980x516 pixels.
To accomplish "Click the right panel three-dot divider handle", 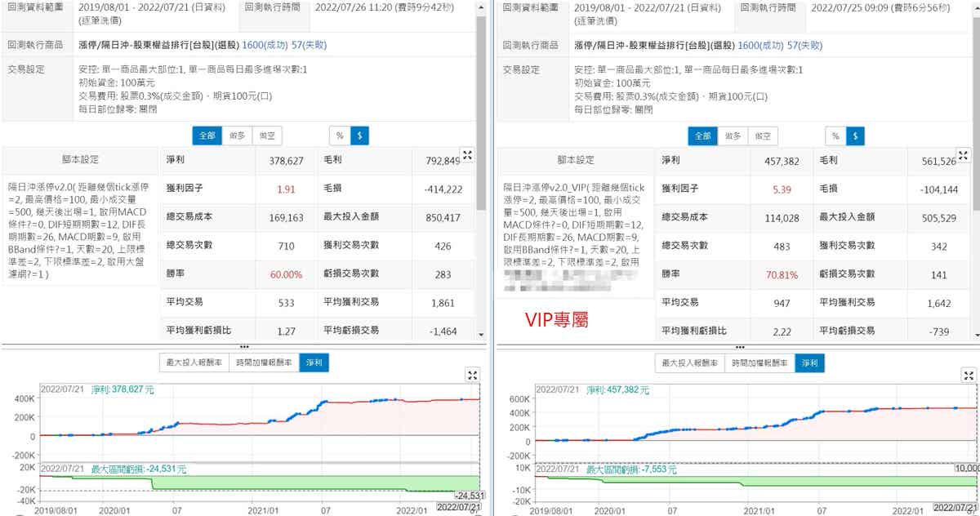I will tap(738, 347).
